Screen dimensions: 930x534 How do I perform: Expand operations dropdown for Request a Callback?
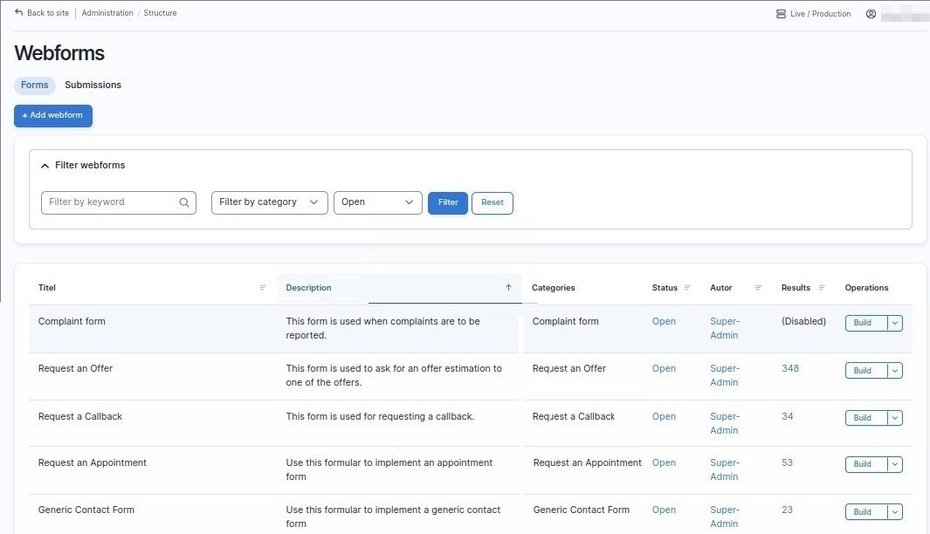coord(895,418)
